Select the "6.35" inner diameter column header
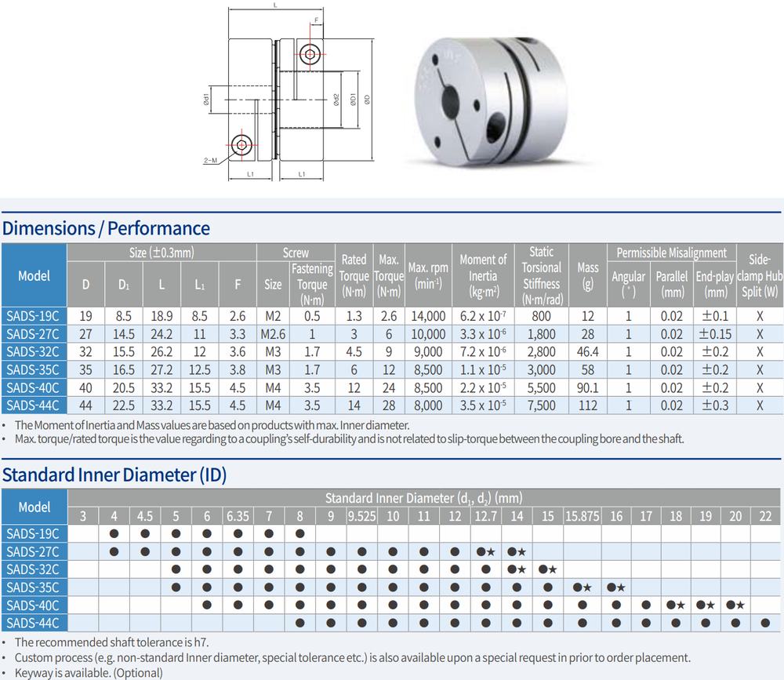The width and height of the screenshot is (784, 680). pyautogui.click(x=238, y=515)
